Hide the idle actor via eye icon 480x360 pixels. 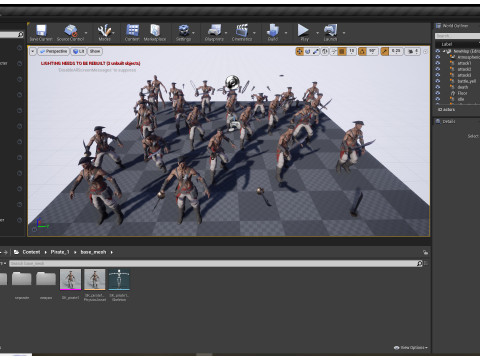click(438, 99)
